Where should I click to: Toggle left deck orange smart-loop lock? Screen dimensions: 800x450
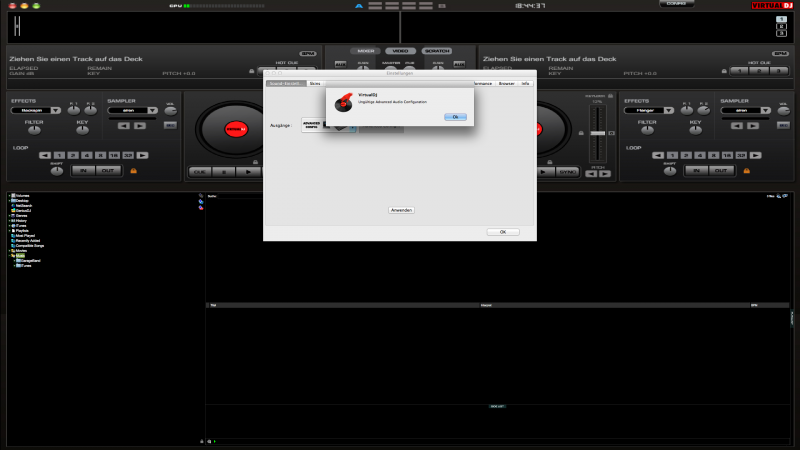tap(134, 171)
